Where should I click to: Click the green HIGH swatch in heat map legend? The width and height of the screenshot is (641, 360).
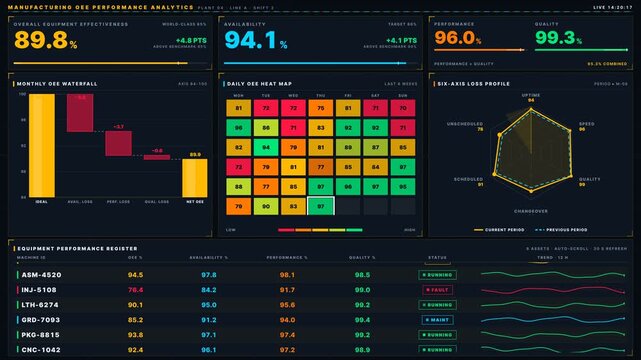click(354, 230)
